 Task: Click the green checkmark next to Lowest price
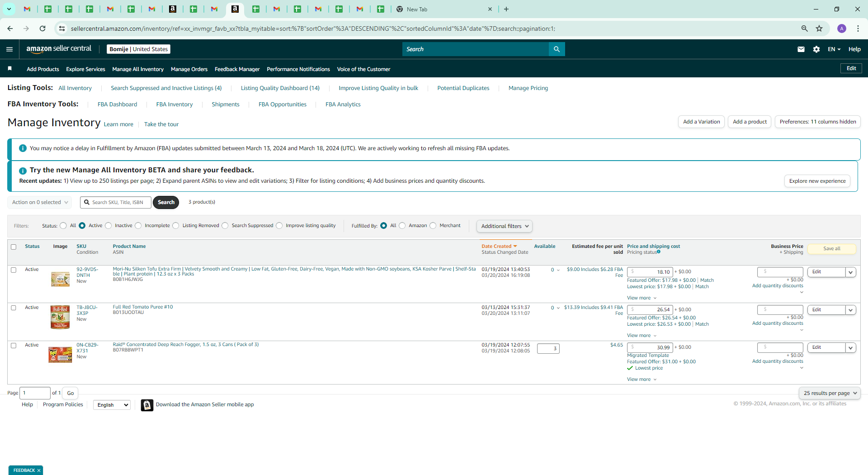point(630,368)
